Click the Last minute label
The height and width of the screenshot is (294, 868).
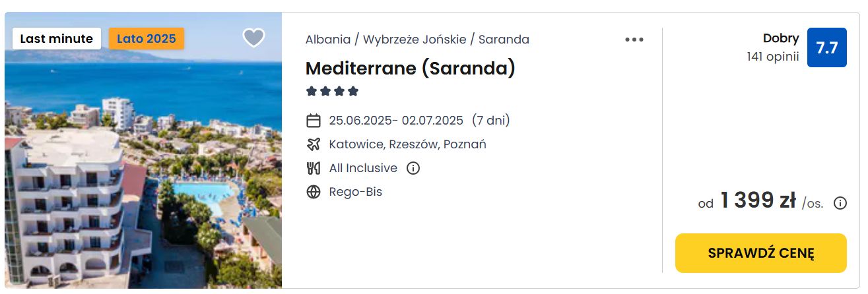[x=57, y=38]
